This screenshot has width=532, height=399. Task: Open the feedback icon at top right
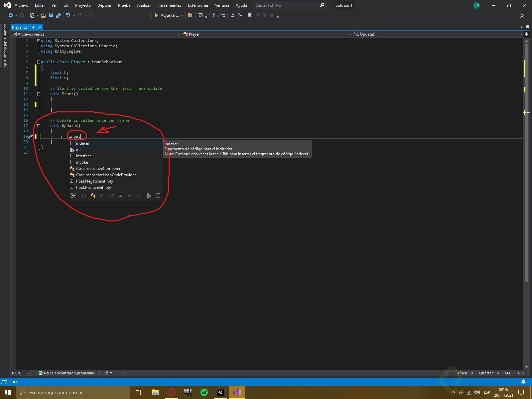522,15
